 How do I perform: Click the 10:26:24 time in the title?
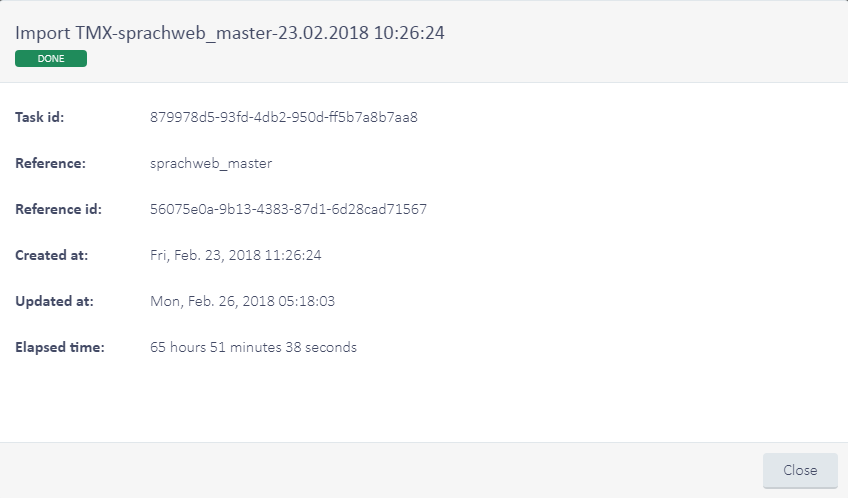pyautogui.click(x=407, y=33)
